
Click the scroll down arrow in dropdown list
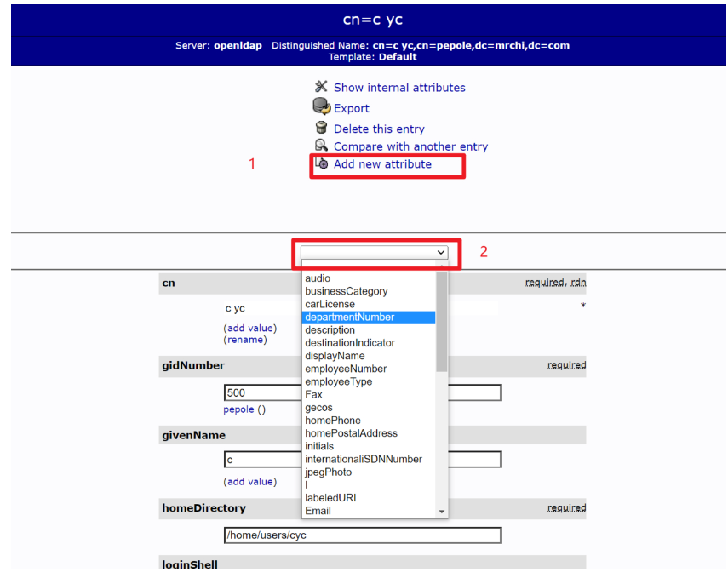pyautogui.click(x=441, y=512)
